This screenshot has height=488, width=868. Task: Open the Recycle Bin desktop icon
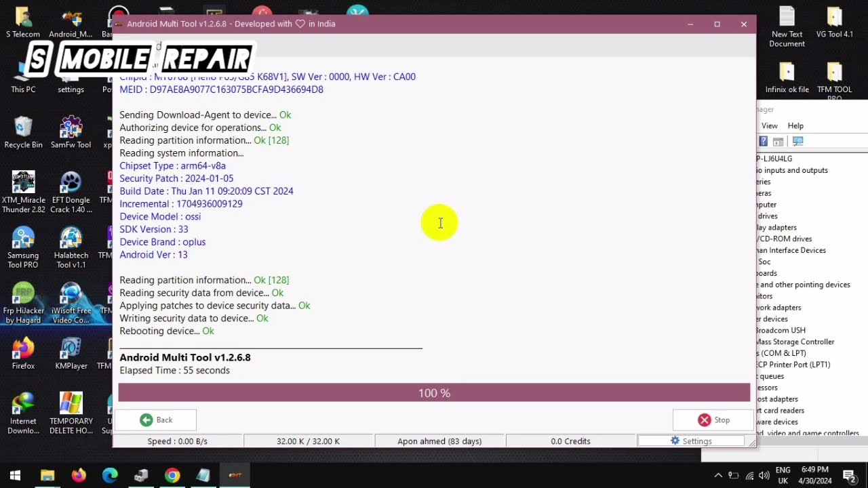(x=23, y=132)
